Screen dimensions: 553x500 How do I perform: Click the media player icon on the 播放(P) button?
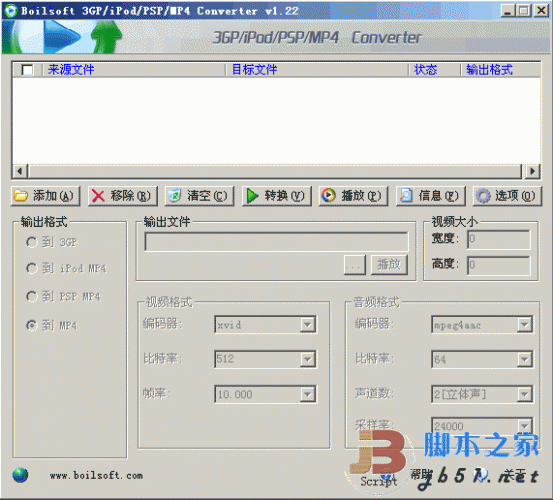pyautogui.click(x=328, y=195)
